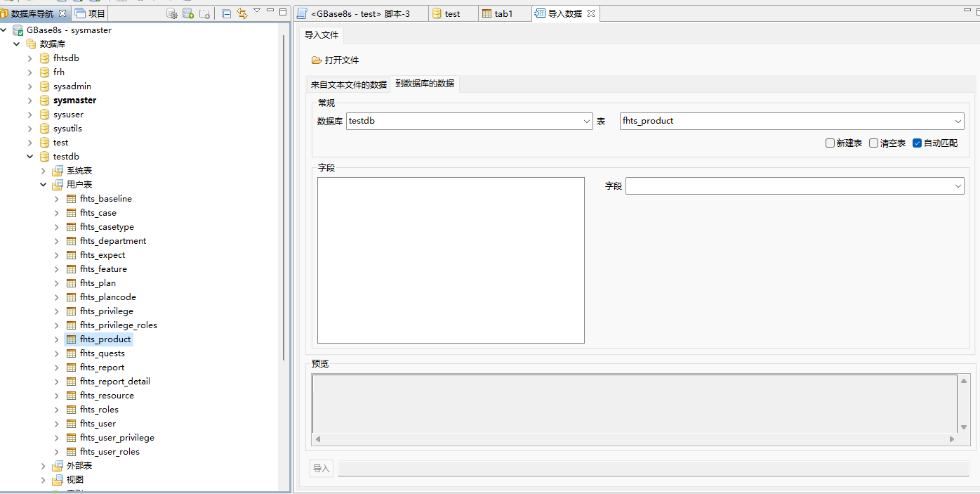Select the 导入文件 tab

point(322,35)
